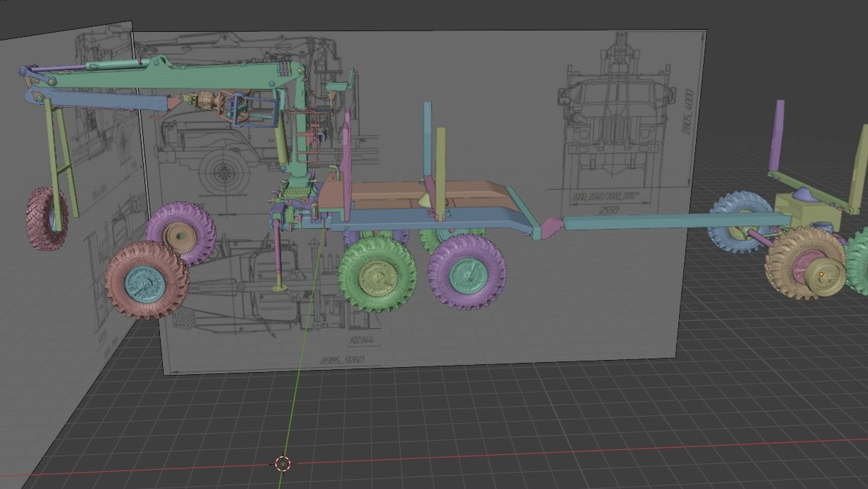Click the orange origin dot on trailer hub

click(821, 274)
